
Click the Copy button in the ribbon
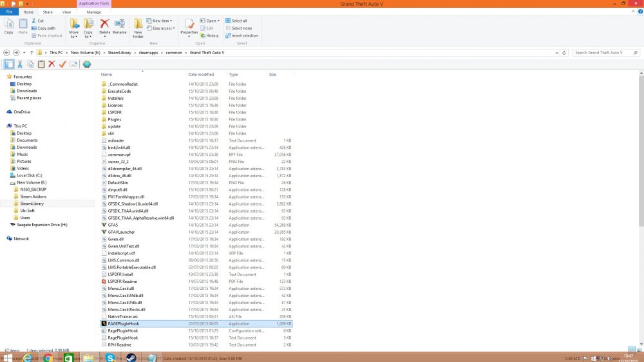coord(8,26)
